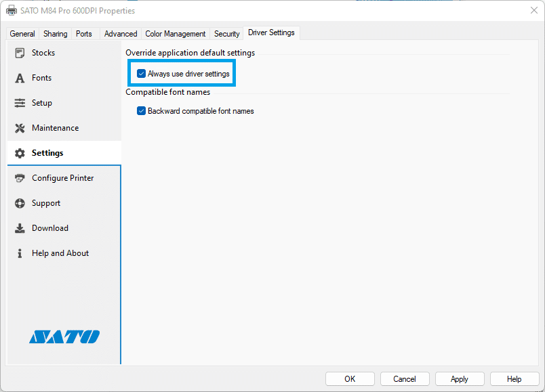Screen dimensions: 545x392
Task: Click the Support lifebuoy icon
Action: [x=20, y=203]
